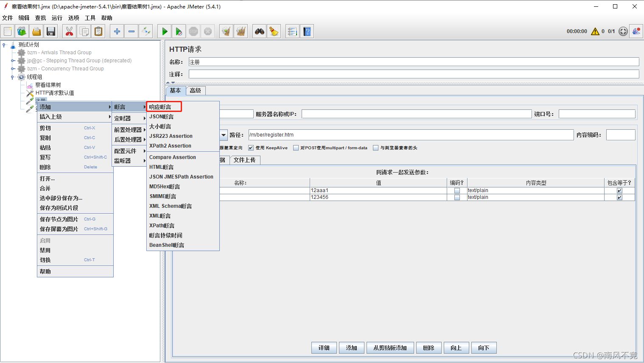Click the Open file folder icon
Screen dimensions: 644x363
[36, 31]
